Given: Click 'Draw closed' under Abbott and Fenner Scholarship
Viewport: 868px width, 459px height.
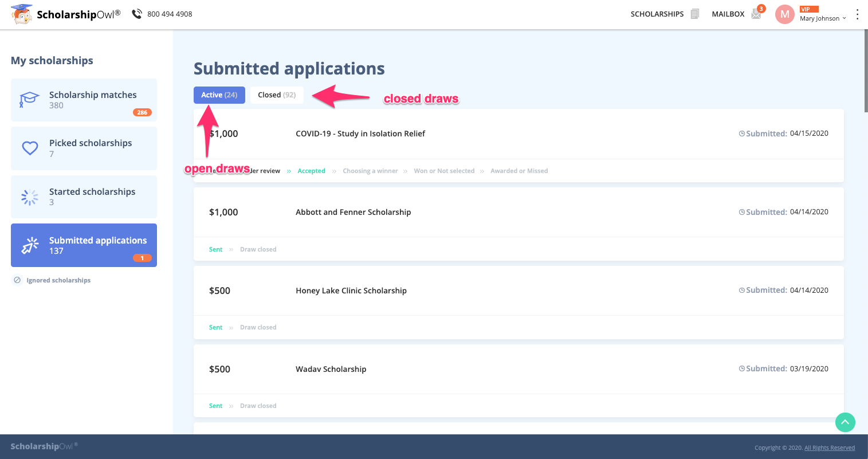Looking at the screenshot, I should (258, 249).
